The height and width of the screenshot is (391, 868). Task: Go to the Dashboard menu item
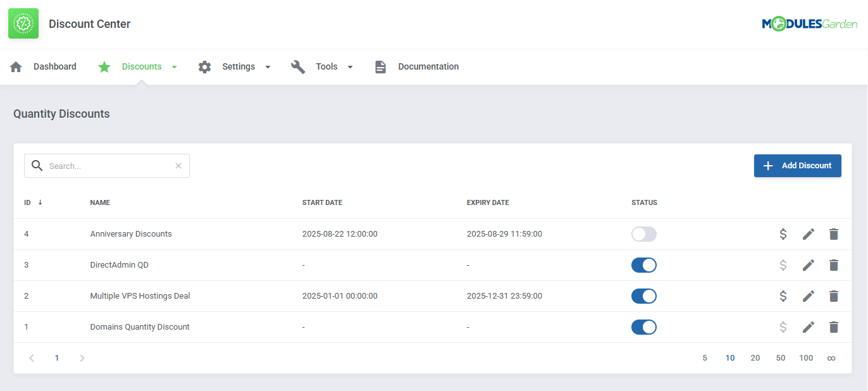[55, 66]
